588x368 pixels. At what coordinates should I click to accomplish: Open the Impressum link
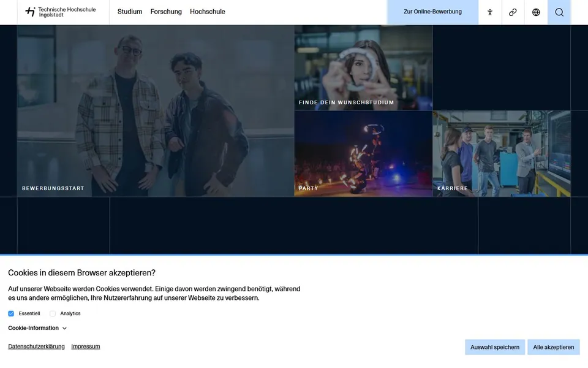coord(86,346)
